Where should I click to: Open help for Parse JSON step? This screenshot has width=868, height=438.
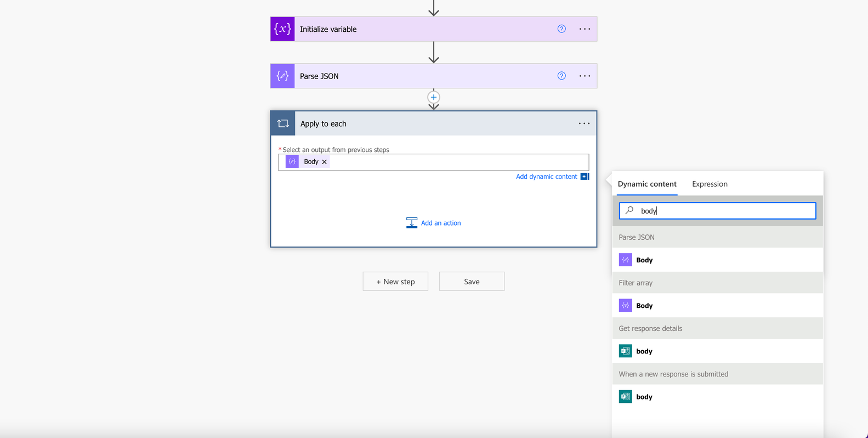561,76
